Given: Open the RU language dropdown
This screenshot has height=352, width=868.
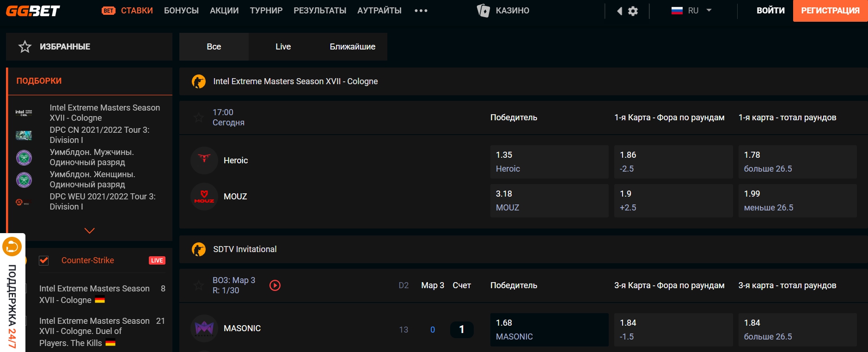Looking at the screenshot, I should click(691, 11).
